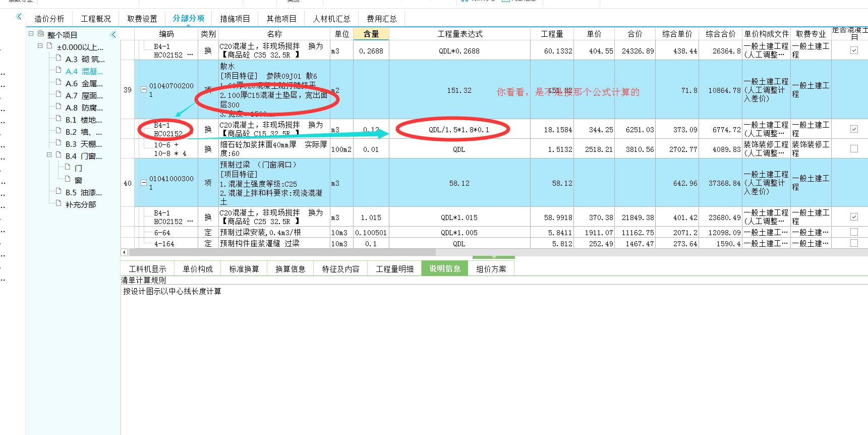Go to the 措施项目 tab
The height and width of the screenshot is (435, 868).
click(x=235, y=19)
